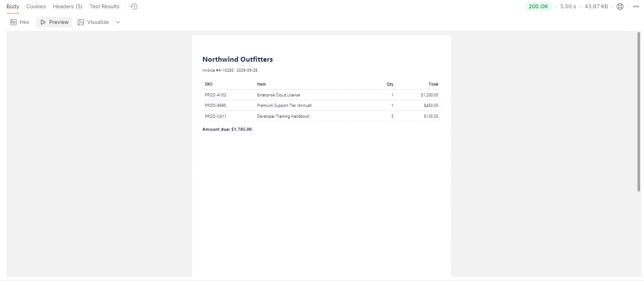The image size is (644, 281).
Task: Click the globe network information icon
Action: 620,7
